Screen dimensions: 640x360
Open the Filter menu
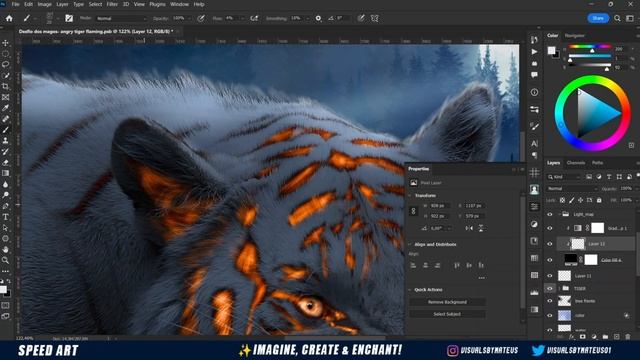pos(112,4)
